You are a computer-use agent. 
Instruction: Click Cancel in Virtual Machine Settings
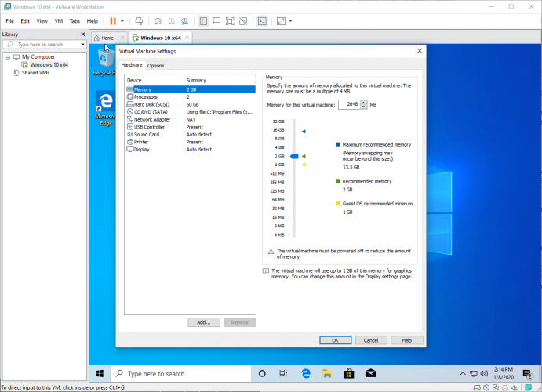371,340
